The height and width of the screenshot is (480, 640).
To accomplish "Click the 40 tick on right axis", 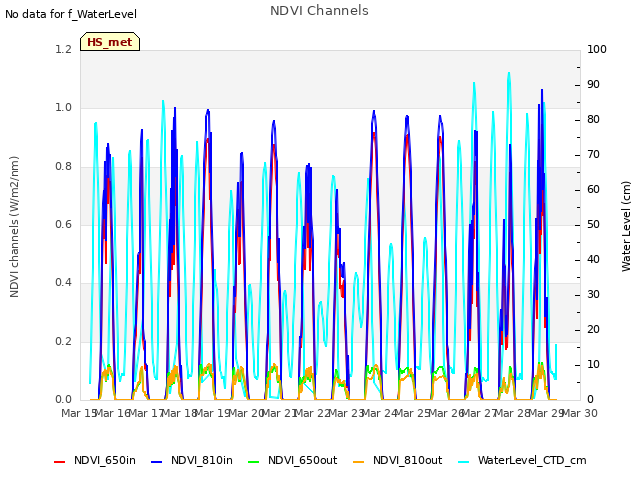I will (593, 260).
